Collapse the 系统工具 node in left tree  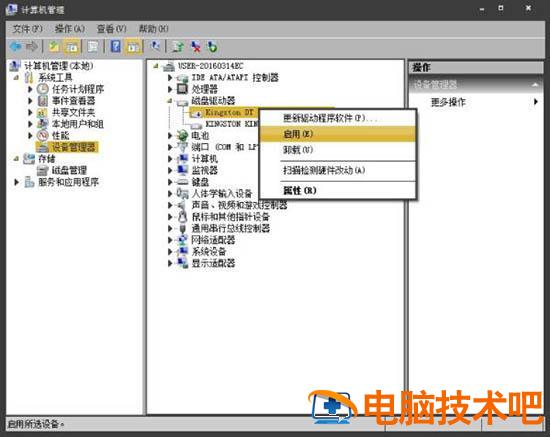coord(16,78)
